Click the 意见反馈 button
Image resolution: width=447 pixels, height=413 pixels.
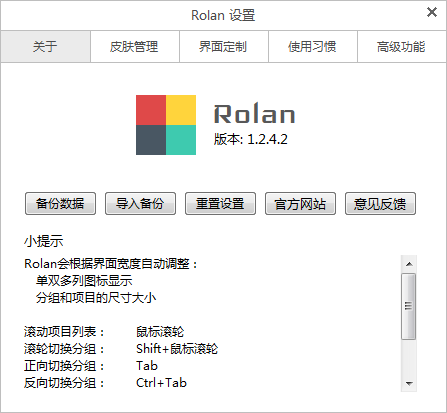tap(380, 203)
